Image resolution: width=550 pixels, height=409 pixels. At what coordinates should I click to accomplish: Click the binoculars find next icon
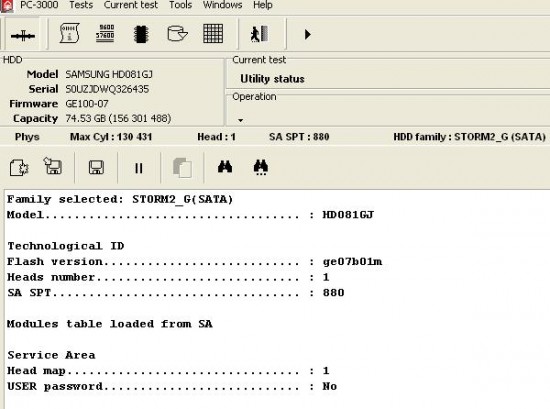(x=261, y=167)
